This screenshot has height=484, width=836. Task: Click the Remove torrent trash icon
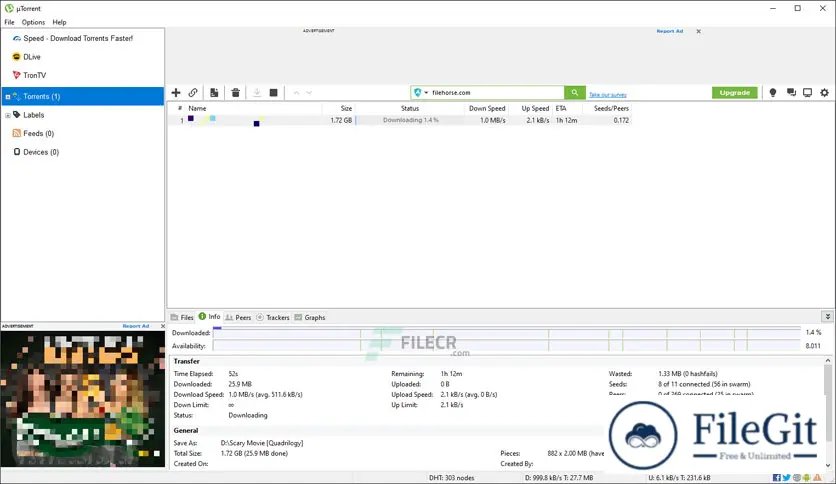[236, 93]
